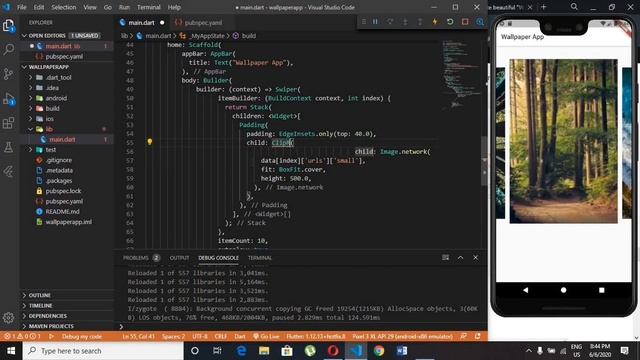Image resolution: width=640 pixels, height=360 pixels.
Task: Click Step Over in debug toolbar
Action: point(390,22)
